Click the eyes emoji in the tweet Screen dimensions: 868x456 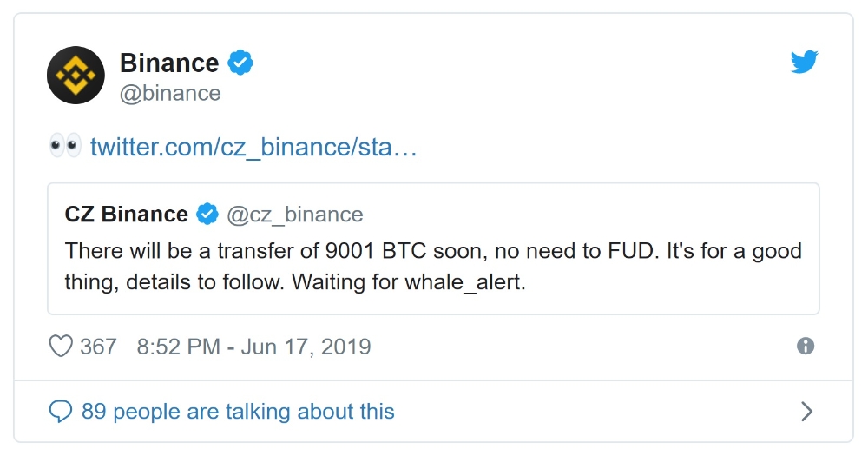click(65, 146)
